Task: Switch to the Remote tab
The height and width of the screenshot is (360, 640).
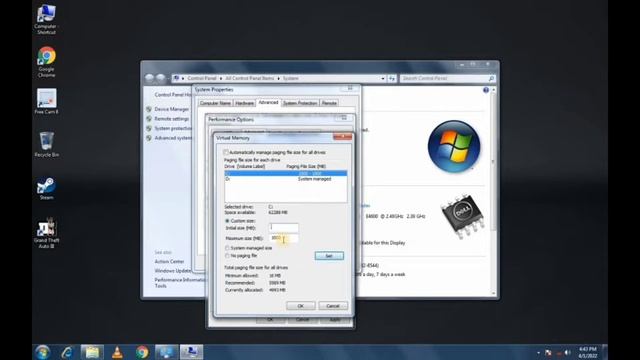Action: 329,103
